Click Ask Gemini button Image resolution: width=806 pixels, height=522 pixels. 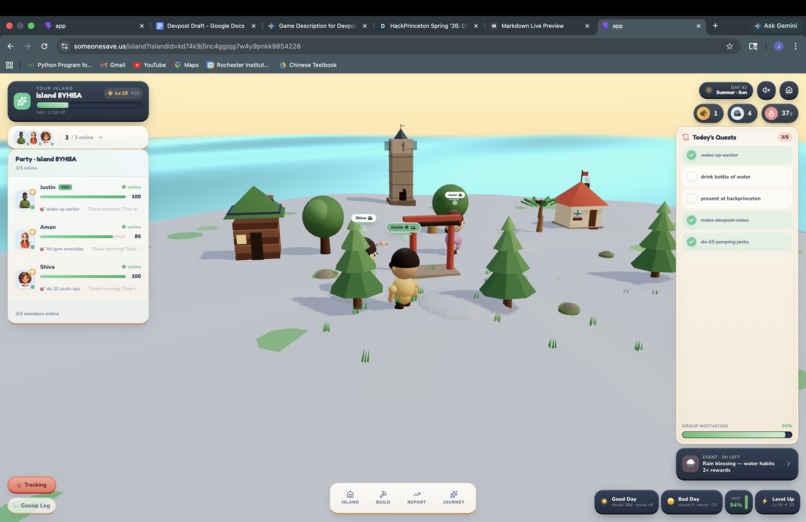click(775, 26)
